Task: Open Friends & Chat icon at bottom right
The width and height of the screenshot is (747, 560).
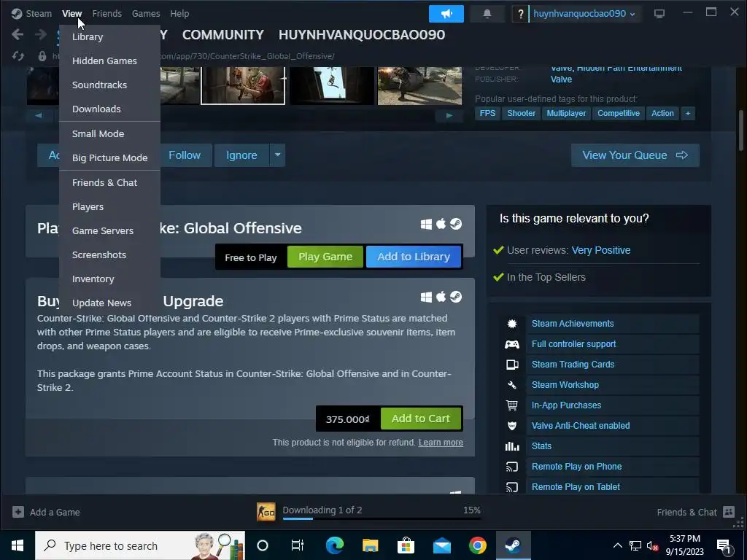Action: point(729,512)
